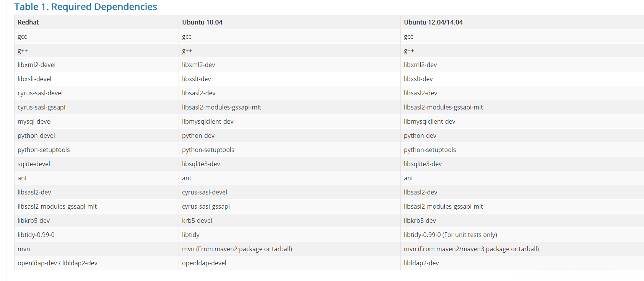Click "mvn (From maven2/maven3 package or tarball)"
The height and width of the screenshot is (281, 644).
click(x=471, y=249)
